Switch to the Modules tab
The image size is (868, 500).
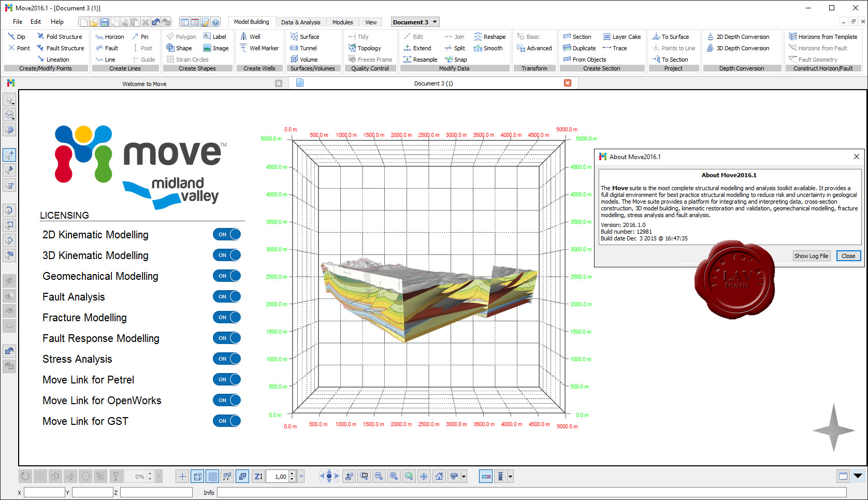coord(342,22)
